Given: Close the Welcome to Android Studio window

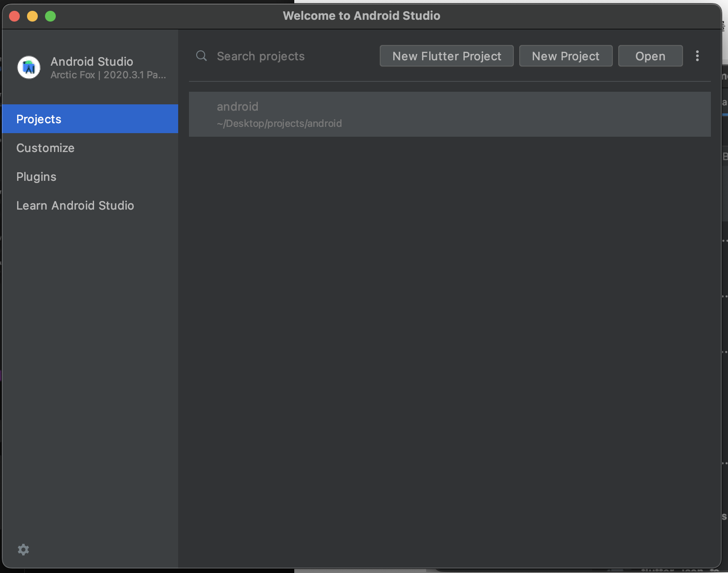Looking at the screenshot, I should click(x=14, y=16).
